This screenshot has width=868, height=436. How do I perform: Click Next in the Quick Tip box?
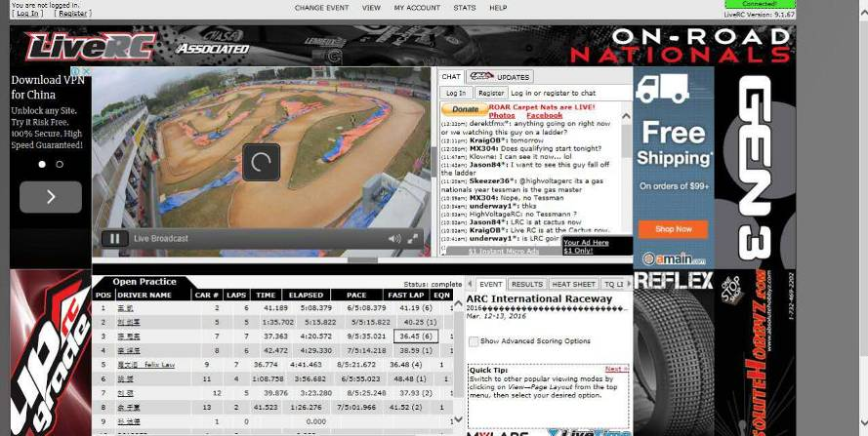coord(615,370)
